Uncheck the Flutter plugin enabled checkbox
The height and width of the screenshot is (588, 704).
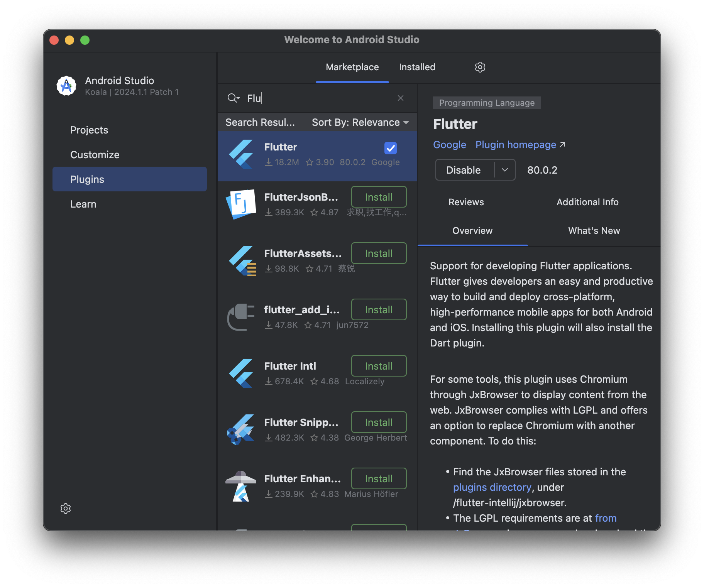tap(390, 148)
